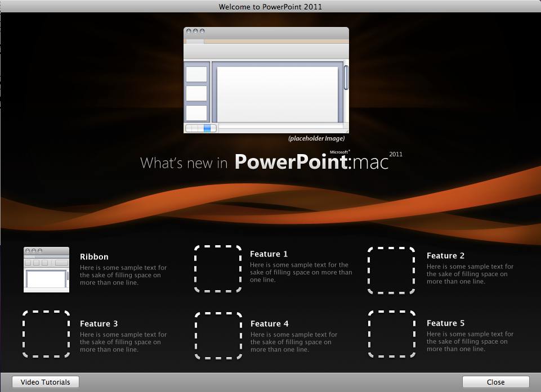Click the "(placeholder Image)" caption
Viewport: 541px width, 392px height.
pos(317,138)
